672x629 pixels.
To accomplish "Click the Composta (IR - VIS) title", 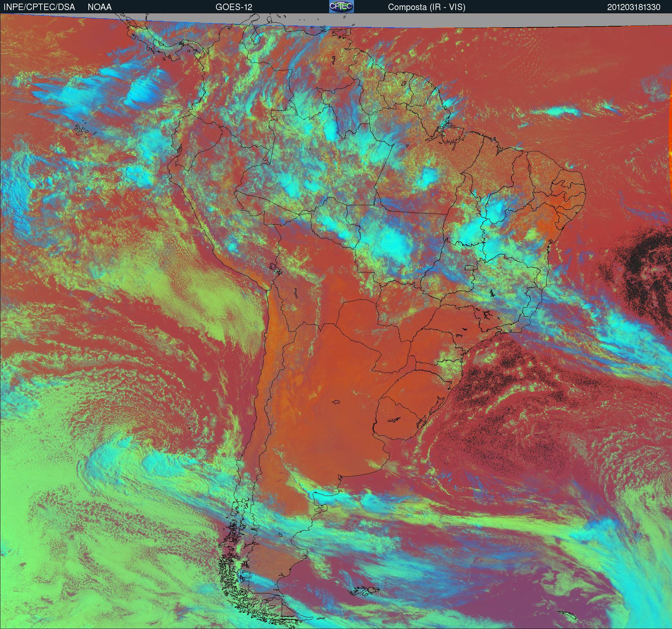I will point(427,7).
